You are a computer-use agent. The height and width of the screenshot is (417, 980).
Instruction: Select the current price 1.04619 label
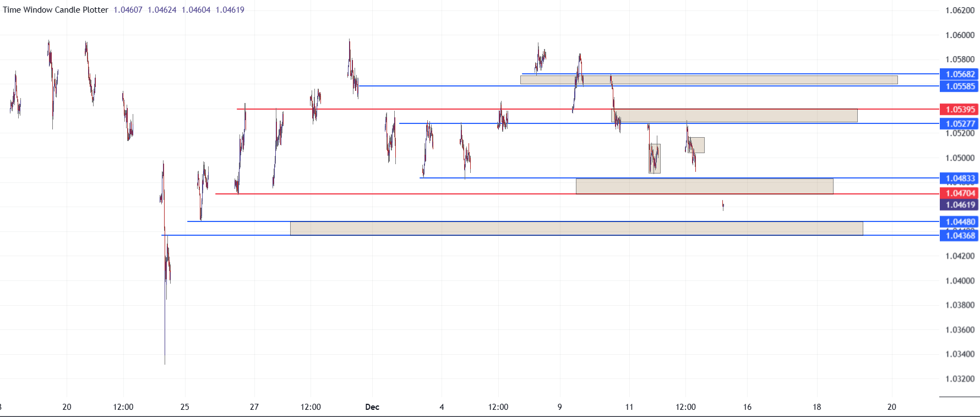pyautogui.click(x=960, y=205)
